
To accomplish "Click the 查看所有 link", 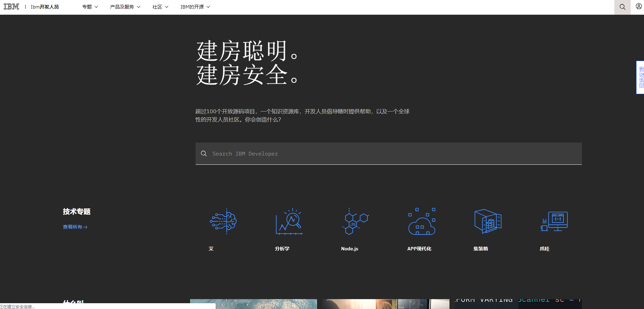I will coord(75,227).
